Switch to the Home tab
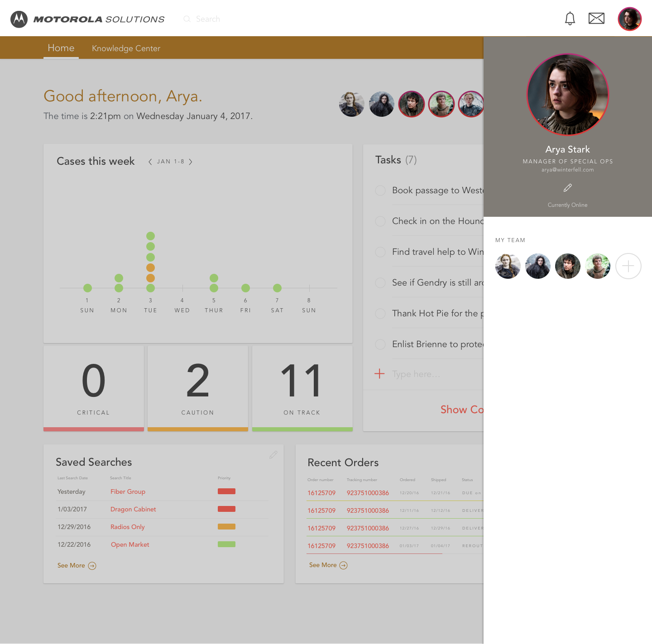Image resolution: width=652 pixels, height=644 pixels. click(61, 48)
